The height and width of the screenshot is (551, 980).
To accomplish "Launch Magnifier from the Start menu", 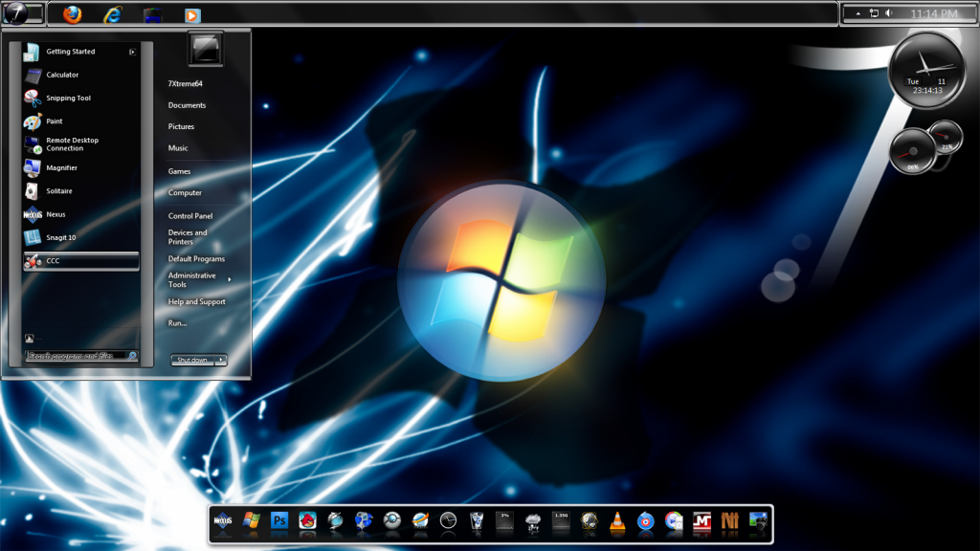I will (x=81, y=168).
